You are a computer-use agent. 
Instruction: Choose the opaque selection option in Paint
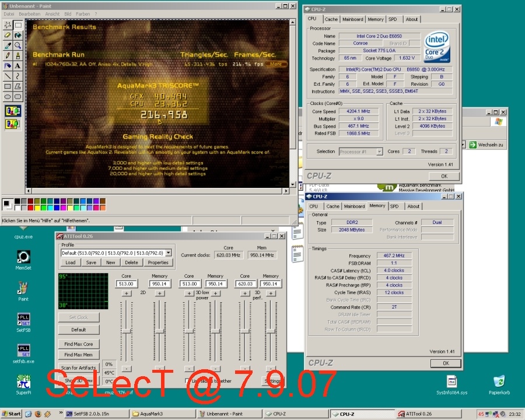pos(13,111)
